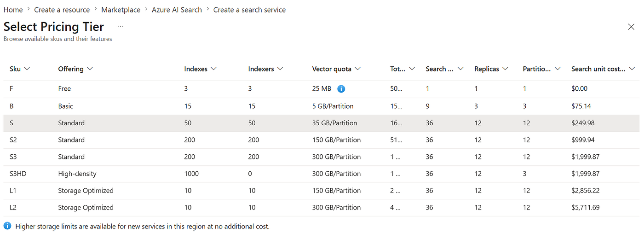The width and height of the screenshot is (644, 251).
Task: Sort by the Search ... column header
Action: [444, 69]
